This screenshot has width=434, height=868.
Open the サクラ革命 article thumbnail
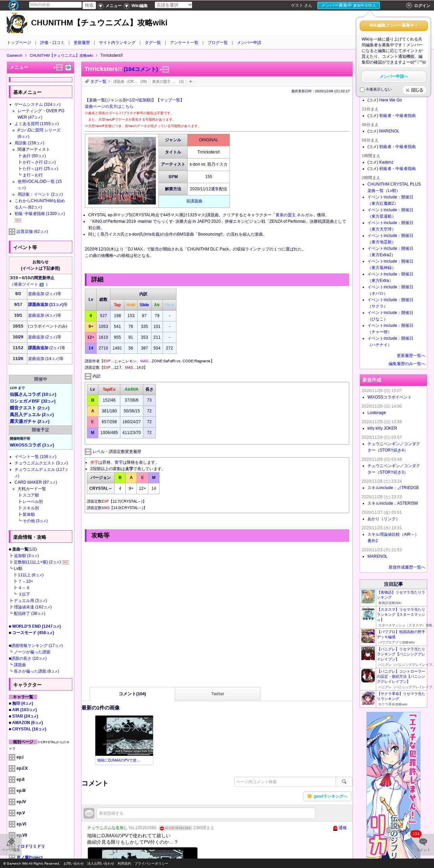click(x=368, y=698)
